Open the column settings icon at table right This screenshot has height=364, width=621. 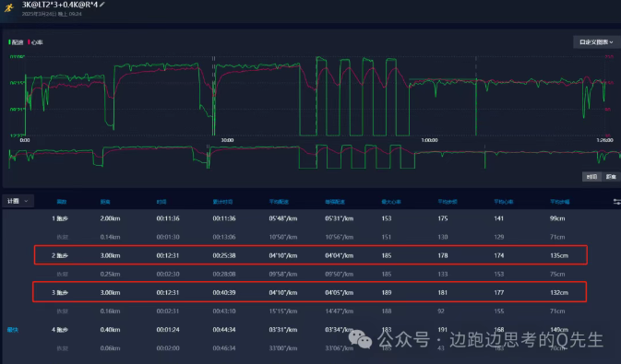click(x=616, y=202)
